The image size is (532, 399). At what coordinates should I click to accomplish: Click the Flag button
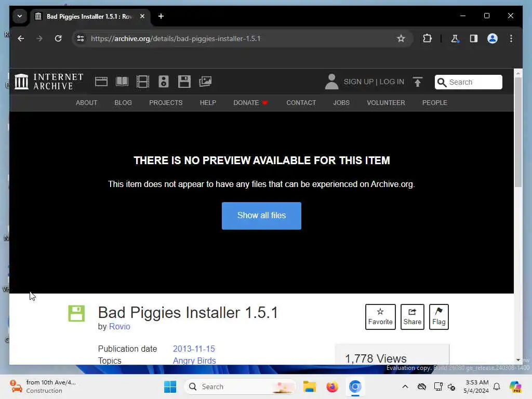click(439, 317)
